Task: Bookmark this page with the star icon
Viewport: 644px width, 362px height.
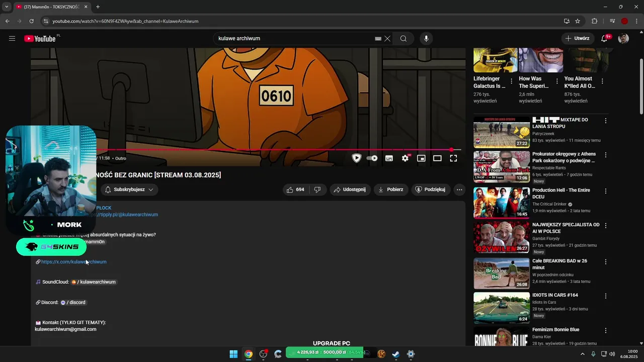Action: (578, 21)
